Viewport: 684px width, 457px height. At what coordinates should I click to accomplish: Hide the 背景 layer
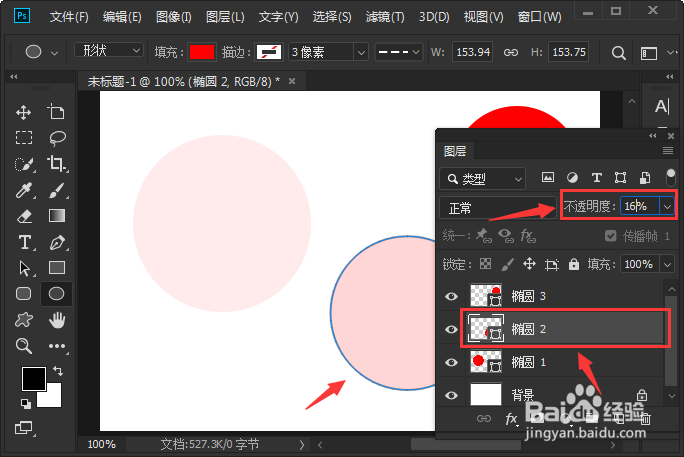click(x=451, y=395)
